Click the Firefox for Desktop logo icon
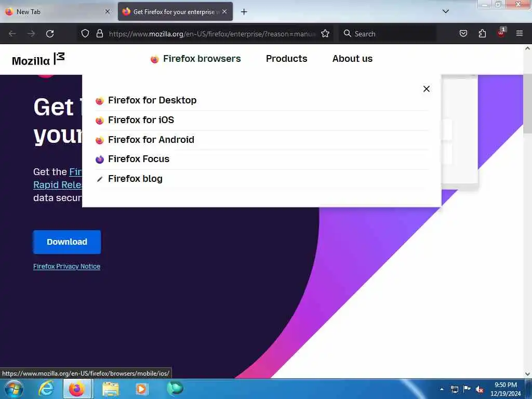The height and width of the screenshot is (399, 532). point(99,101)
